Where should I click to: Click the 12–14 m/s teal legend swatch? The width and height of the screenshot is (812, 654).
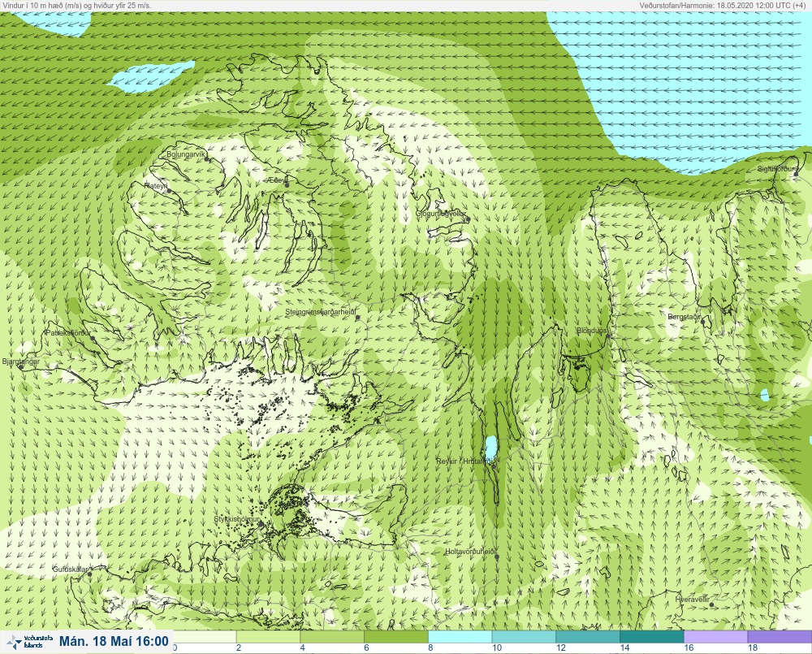pos(588,636)
